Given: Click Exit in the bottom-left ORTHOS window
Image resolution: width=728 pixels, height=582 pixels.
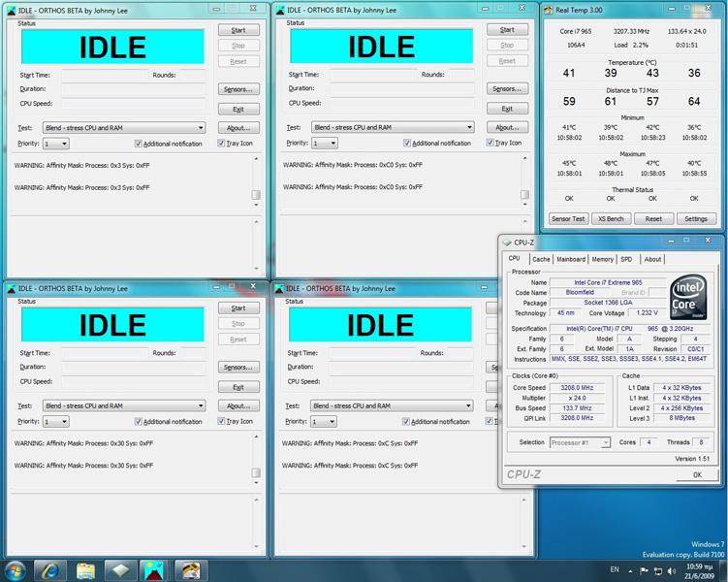Looking at the screenshot, I should 238,387.
